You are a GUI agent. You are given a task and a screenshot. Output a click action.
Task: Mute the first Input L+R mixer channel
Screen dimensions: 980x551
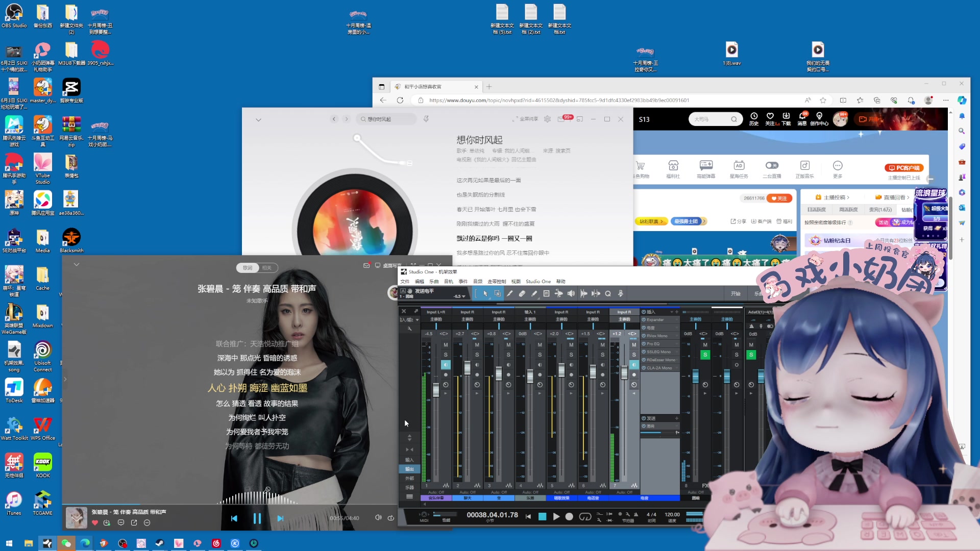[x=445, y=345]
